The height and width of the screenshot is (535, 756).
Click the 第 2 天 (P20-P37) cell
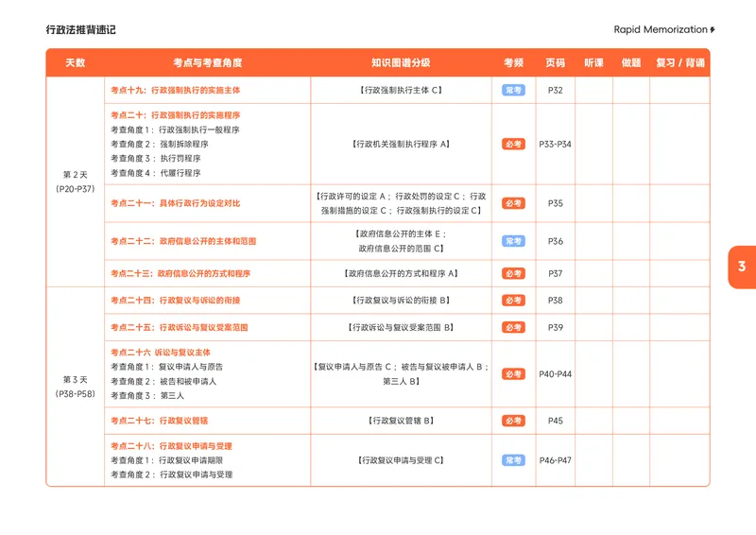(76, 181)
